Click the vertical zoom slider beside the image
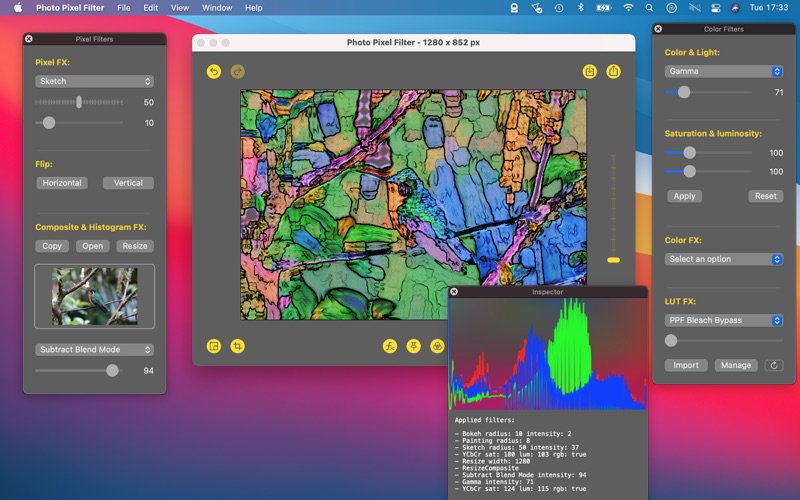The image size is (800, 500). tap(613, 208)
